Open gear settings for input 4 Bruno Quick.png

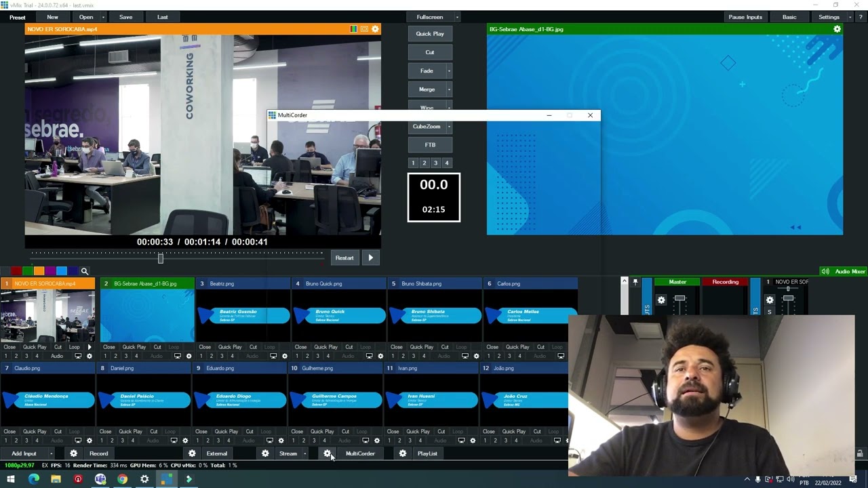pos(380,356)
